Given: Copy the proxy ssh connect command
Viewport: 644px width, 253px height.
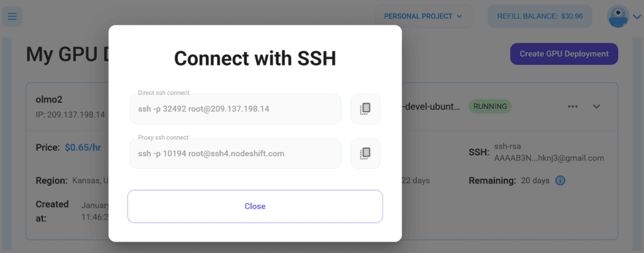Looking at the screenshot, I should point(365,153).
